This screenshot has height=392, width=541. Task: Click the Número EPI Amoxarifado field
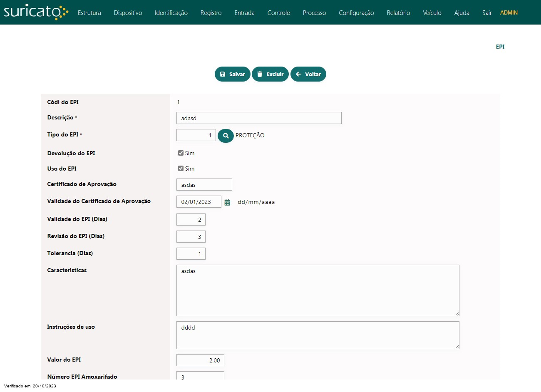pyautogui.click(x=200, y=376)
